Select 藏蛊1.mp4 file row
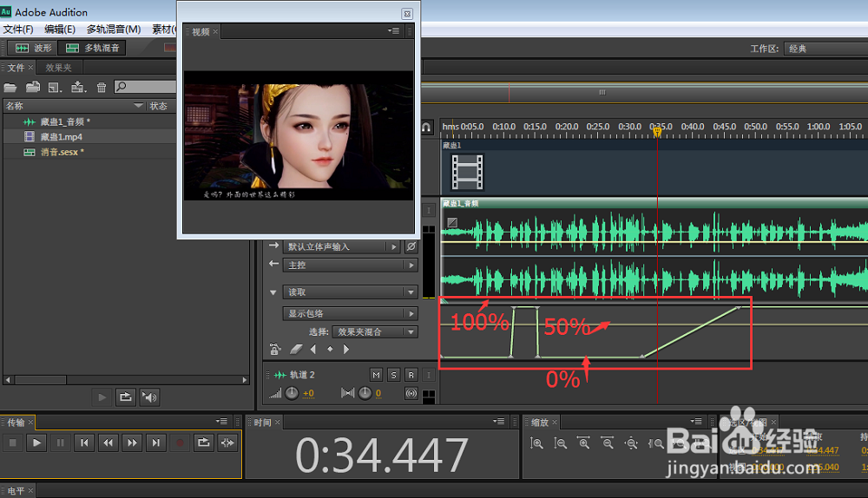 point(89,137)
